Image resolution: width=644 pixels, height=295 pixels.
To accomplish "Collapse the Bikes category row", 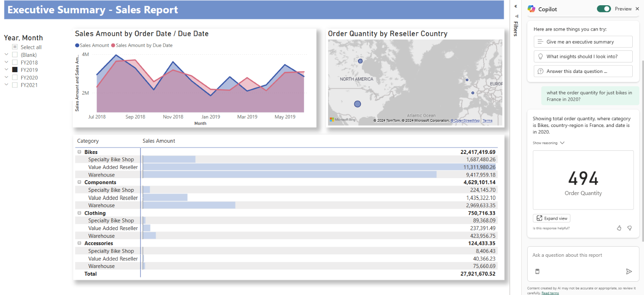I will click(x=79, y=152).
